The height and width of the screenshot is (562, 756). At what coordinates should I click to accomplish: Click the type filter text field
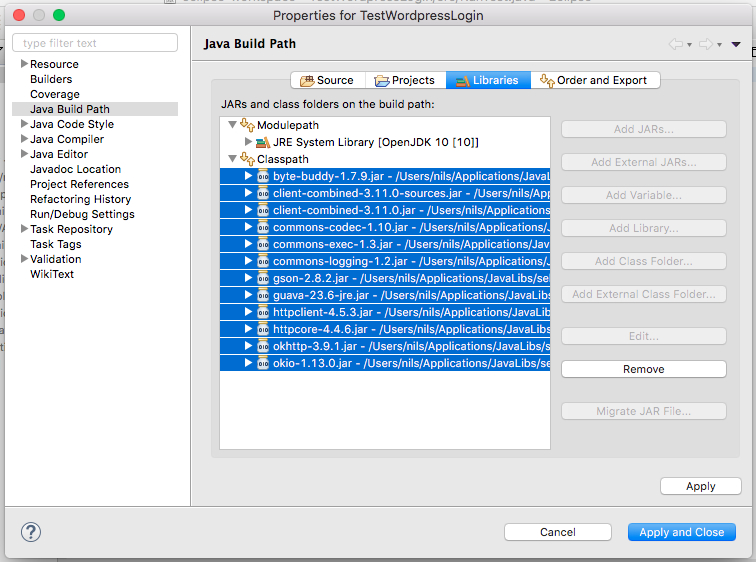[x=95, y=43]
